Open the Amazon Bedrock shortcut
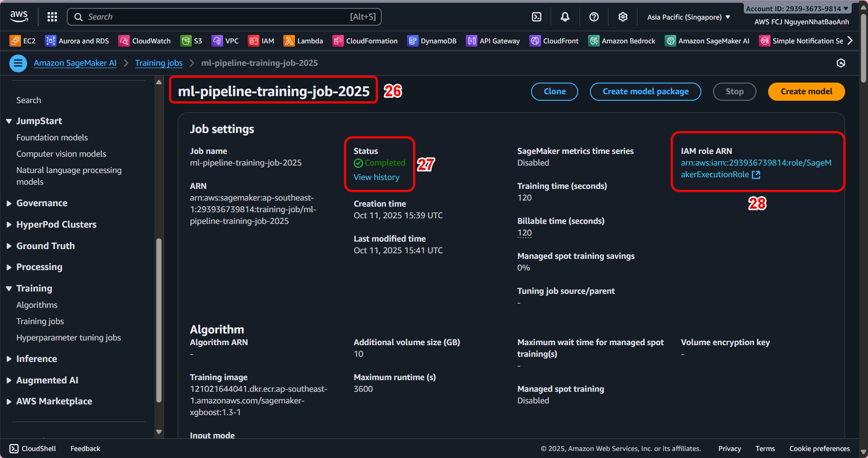 pos(622,41)
